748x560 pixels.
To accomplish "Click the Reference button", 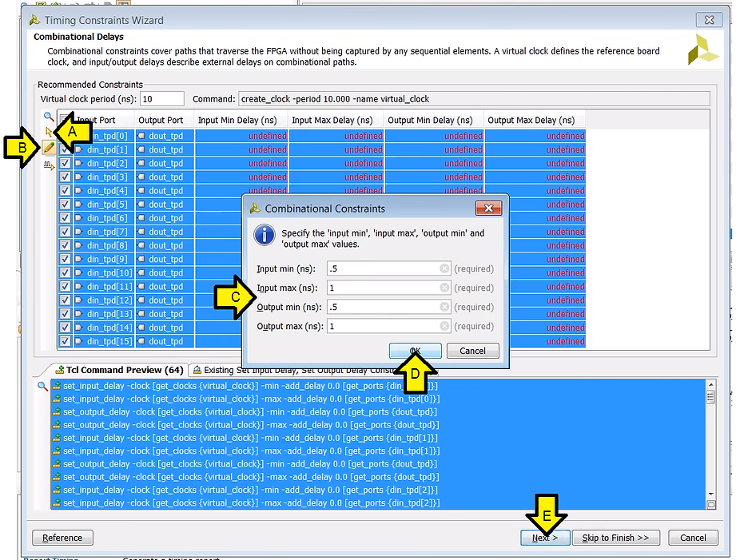I will pyautogui.click(x=62, y=538).
